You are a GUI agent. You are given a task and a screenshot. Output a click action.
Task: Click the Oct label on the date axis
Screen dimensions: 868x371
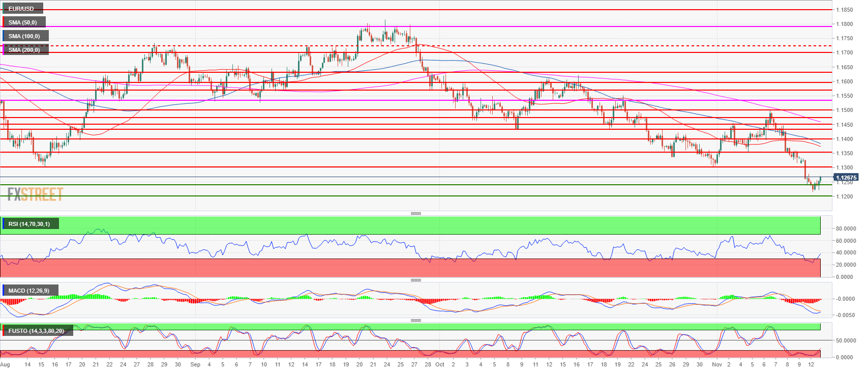point(440,364)
